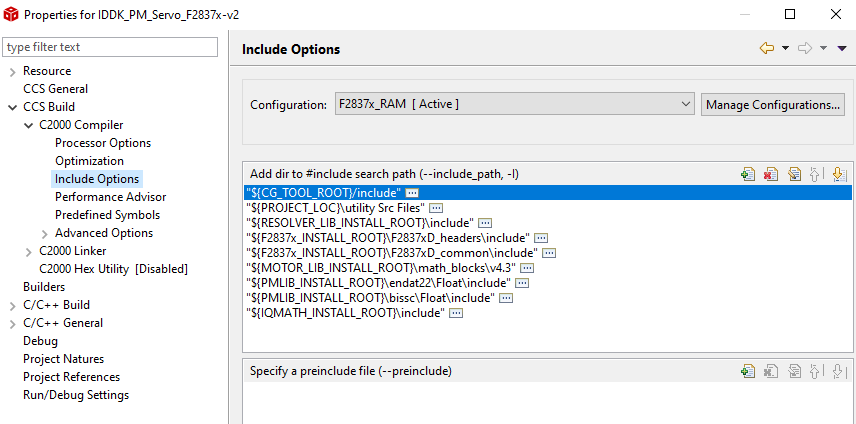Select the RESOLVER_LIB_INSTALL_ROOT include path entry
Image resolution: width=856 pixels, height=424 pixels.
click(360, 222)
